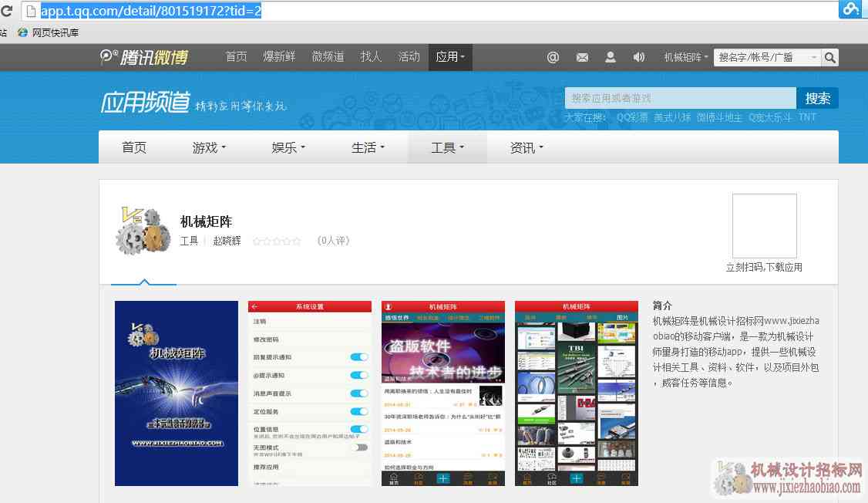Image resolution: width=868 pixels, height=503 pixels.
Task: Open the search-type dropdown arrow in top bar
Action: (814, 58)
